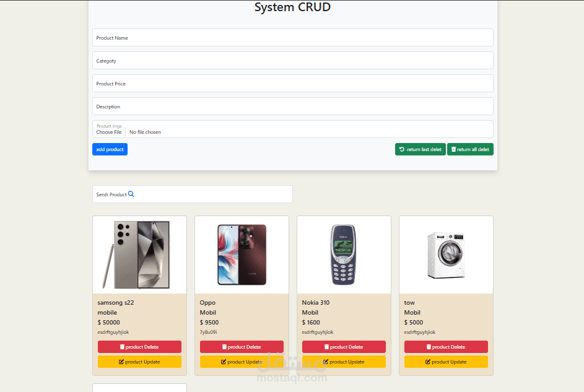Click the search magnifier icon
Image resolution: width=584 pixels, height=392 pixels.
[x=131, y=194]
